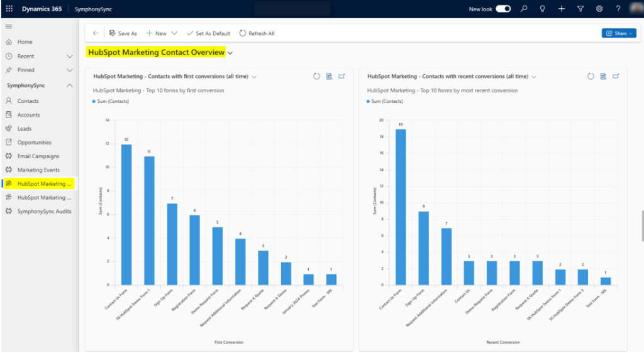Image resolution: width=644 pixels, height=353 pixels.
Task: Open the help question mark icon
Action: (618, 9)
